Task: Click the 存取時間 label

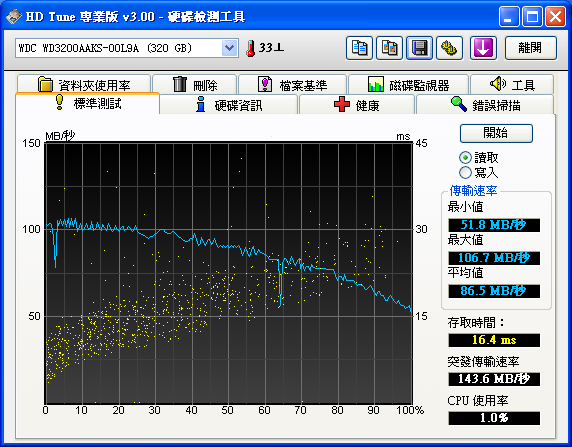Action: click(x=476, y=323)
